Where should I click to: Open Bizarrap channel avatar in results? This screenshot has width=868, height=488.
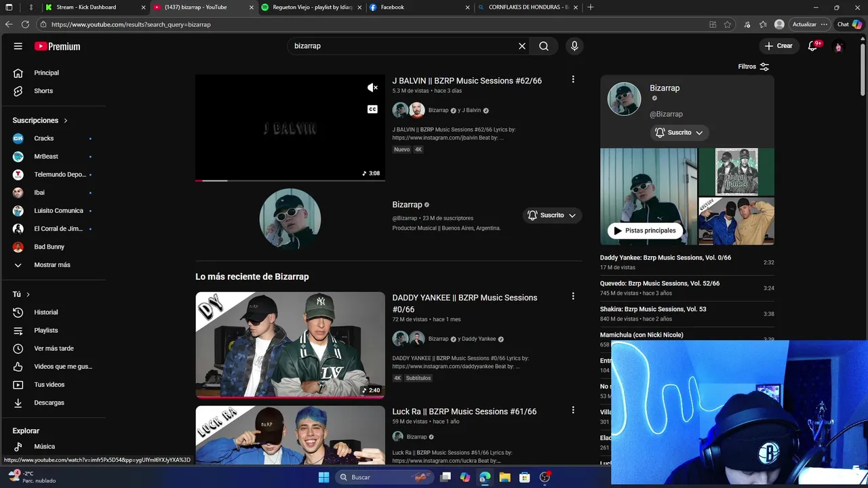click(290, 219)
